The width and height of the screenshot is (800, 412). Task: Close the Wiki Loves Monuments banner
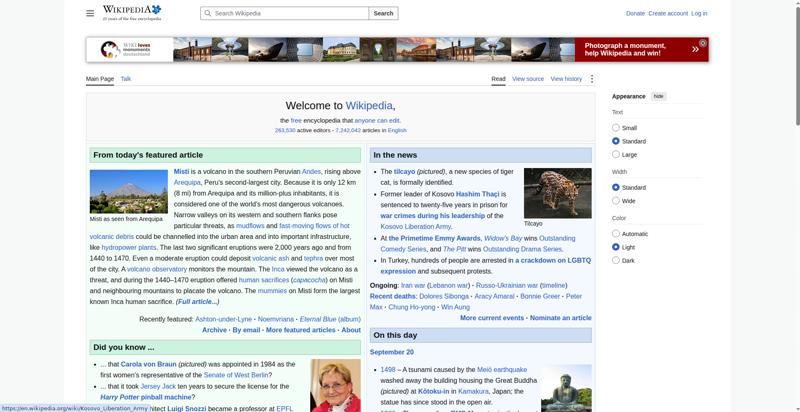coord(703,43)
